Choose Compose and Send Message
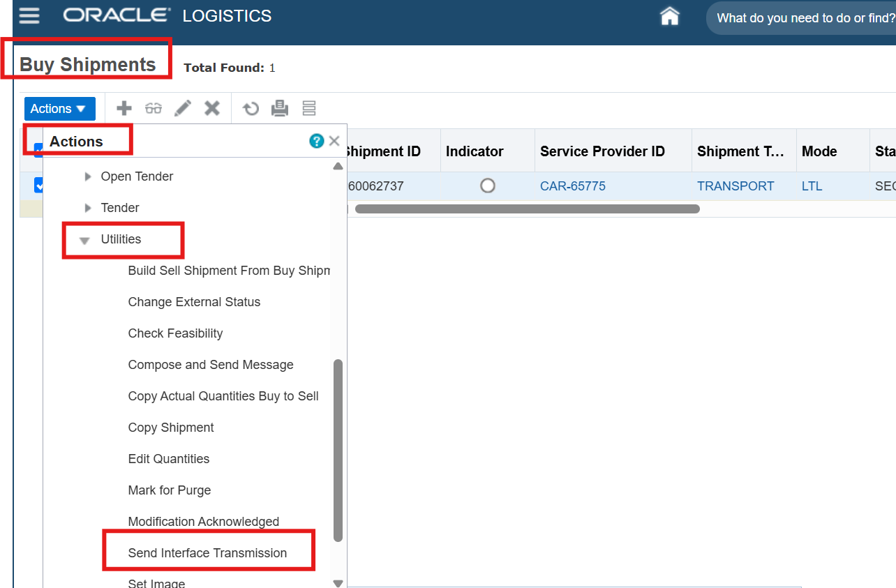 tap(211, 365)
